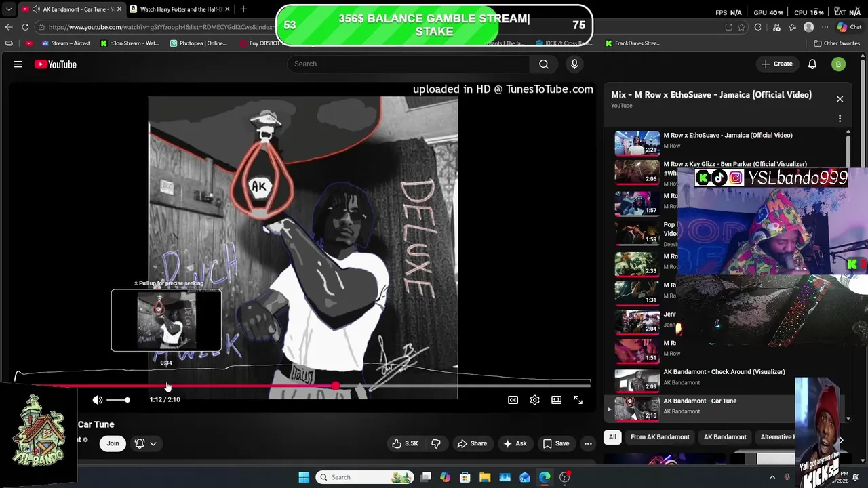Click in the YouTube search field
868x488 pixels.
coord(408,64)
